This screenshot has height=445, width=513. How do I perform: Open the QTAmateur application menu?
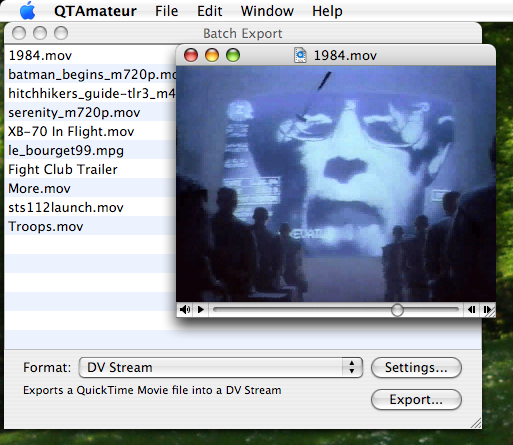point(95,11)
